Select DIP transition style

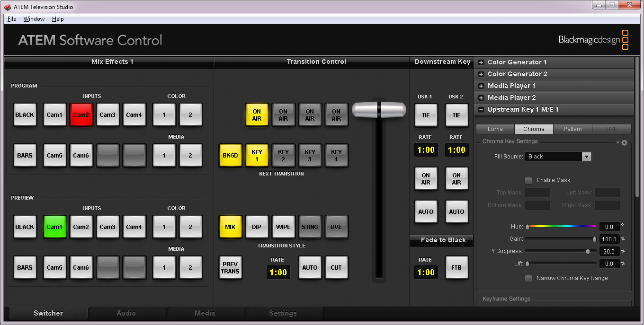tap(257, 227)
